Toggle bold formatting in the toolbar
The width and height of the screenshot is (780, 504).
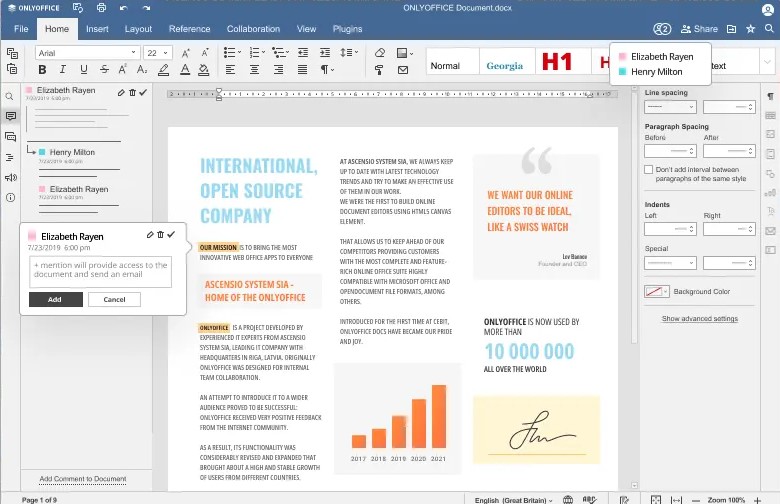(x=42, y=70)
